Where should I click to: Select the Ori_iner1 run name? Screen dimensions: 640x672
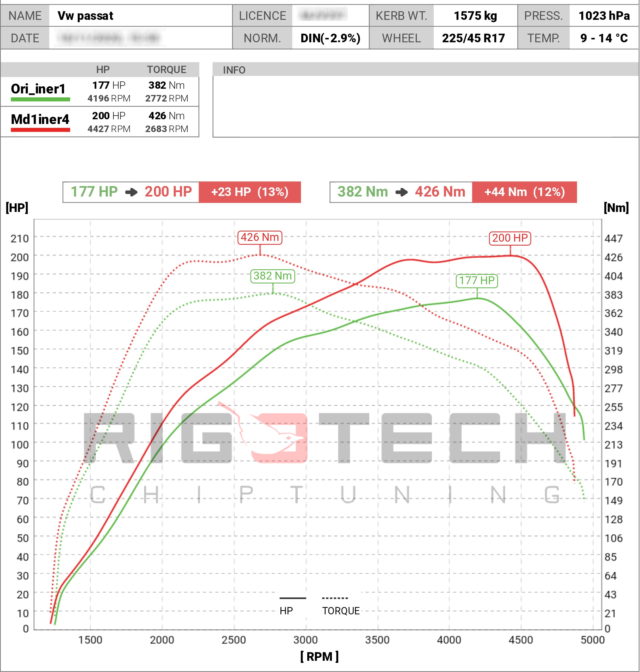pos(38,89)
